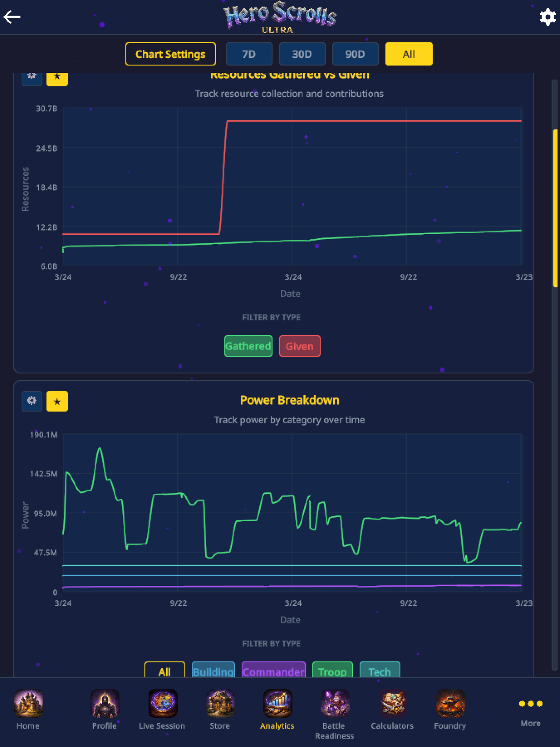
Task: Toggle the Tech power filter
Action: click(x=380, y=670)
